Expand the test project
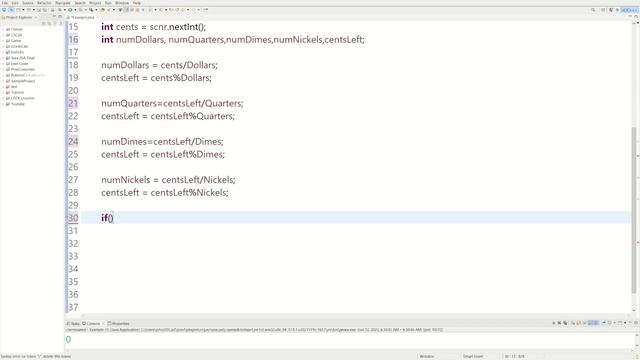Viewport: 640px width, 360px height. (3, 87)
